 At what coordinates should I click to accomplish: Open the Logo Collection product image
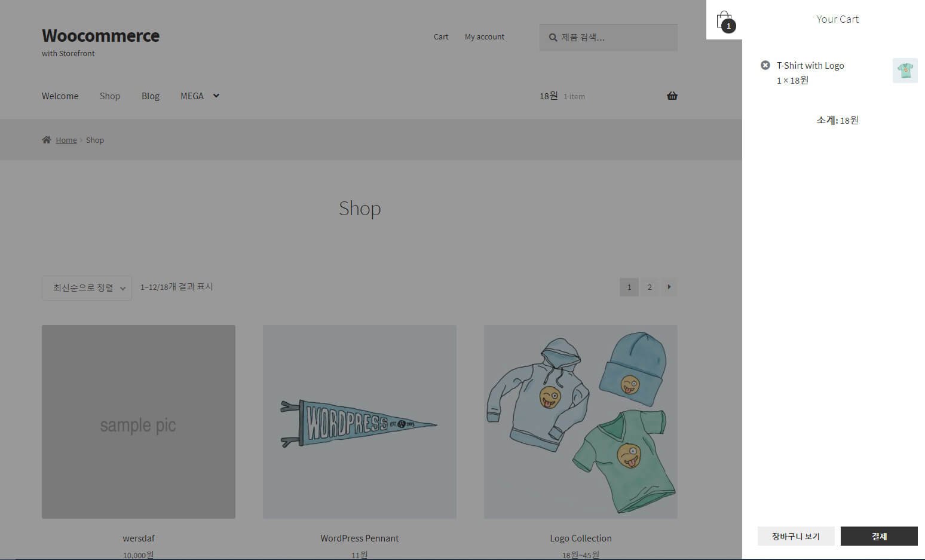coord(581,422)
